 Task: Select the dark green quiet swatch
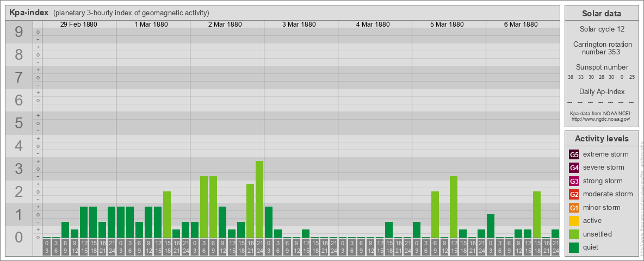point(574,247)
